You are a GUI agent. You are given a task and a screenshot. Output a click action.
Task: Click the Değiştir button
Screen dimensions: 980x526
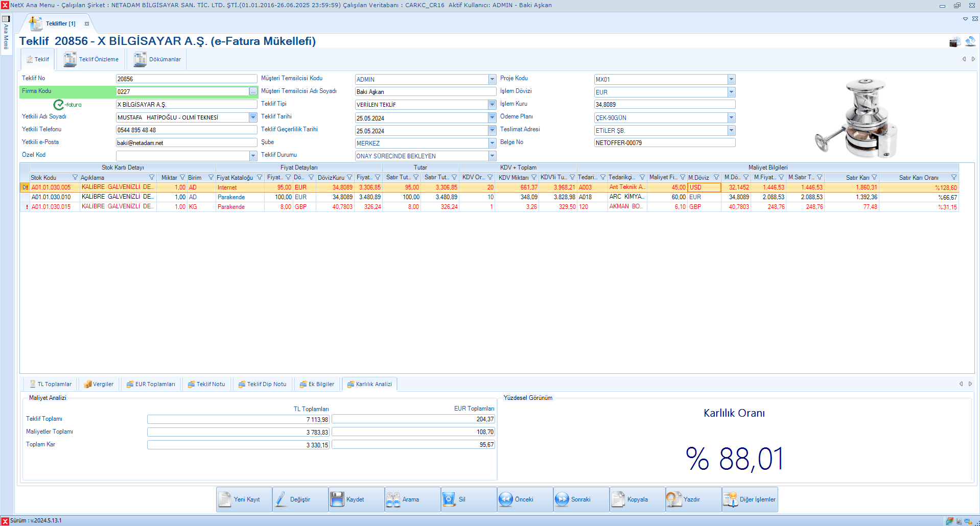tap(300, 499)
